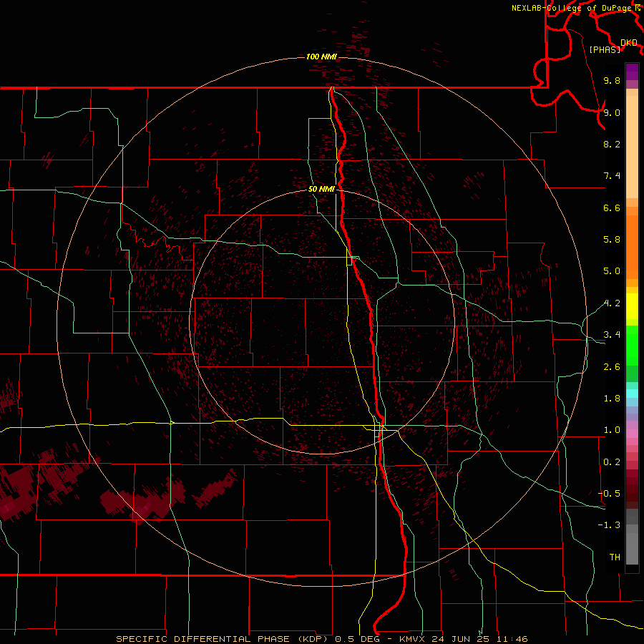Image resolution: width=644 pixels, height=644 pixels.
Task: Click the 9.8 value on color scale
Action: click(x=612, y=80)
